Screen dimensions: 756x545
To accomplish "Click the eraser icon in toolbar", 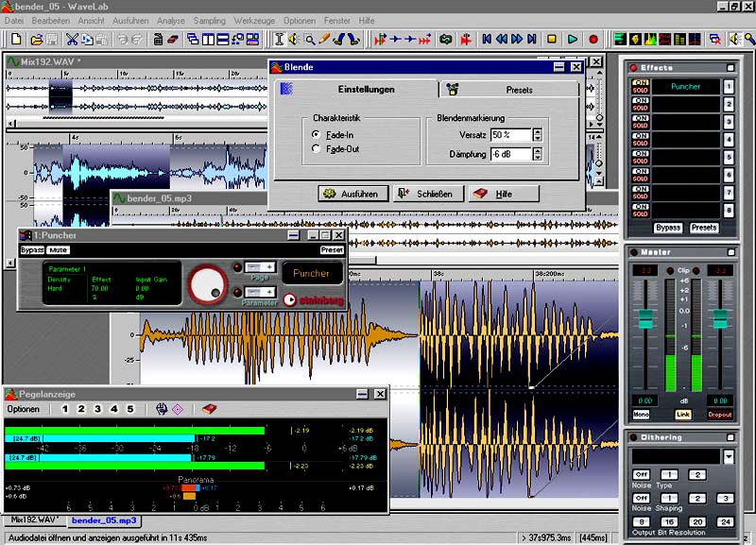I will pos(173,40).
